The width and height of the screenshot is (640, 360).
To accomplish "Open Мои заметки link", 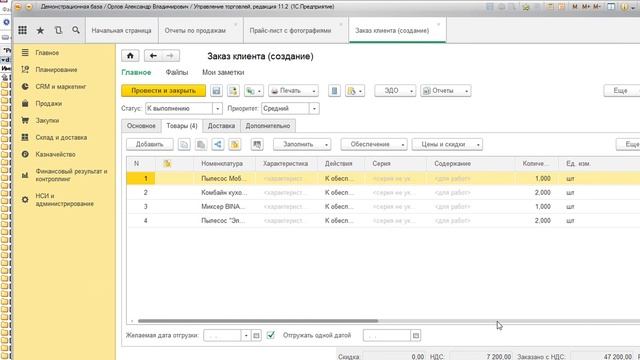I will pyautogui.click(x=223, y=72).
